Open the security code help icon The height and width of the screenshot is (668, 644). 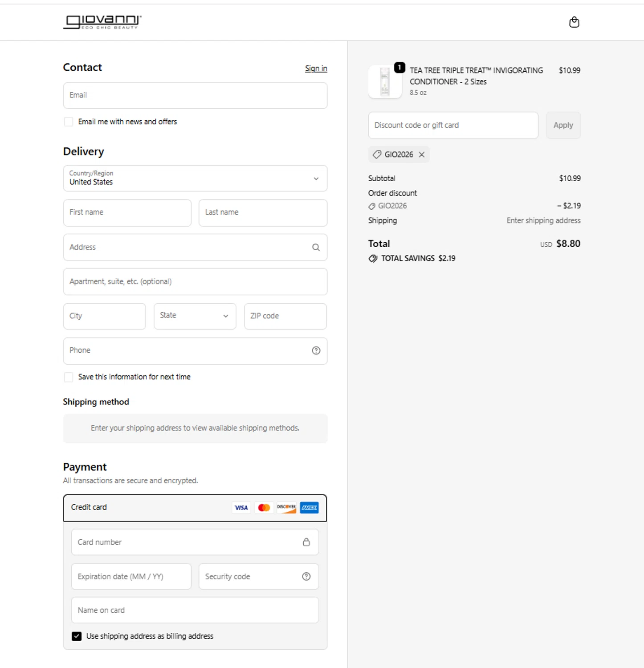[306, 576]
